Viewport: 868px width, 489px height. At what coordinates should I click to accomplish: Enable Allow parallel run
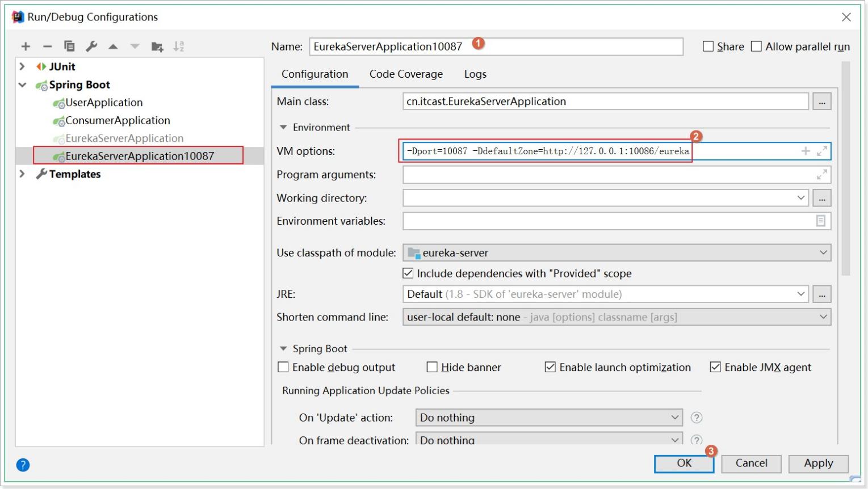click(756, 47)
